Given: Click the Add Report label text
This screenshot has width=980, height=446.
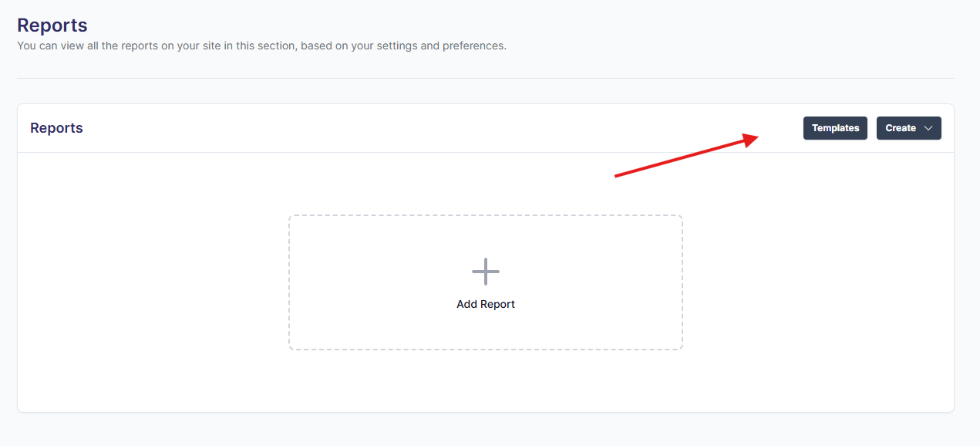Looking at the screenshot, I should tap(486, 304).
